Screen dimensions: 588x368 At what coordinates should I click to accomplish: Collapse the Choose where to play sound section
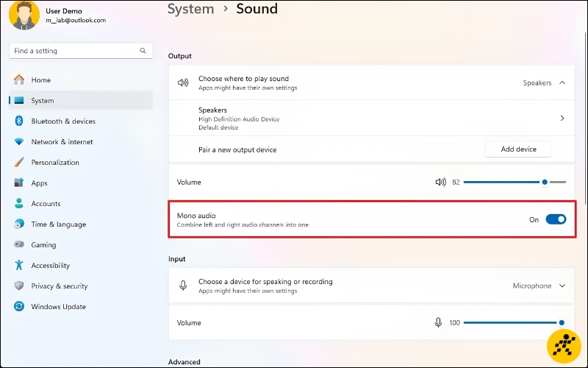pos(562,82)
